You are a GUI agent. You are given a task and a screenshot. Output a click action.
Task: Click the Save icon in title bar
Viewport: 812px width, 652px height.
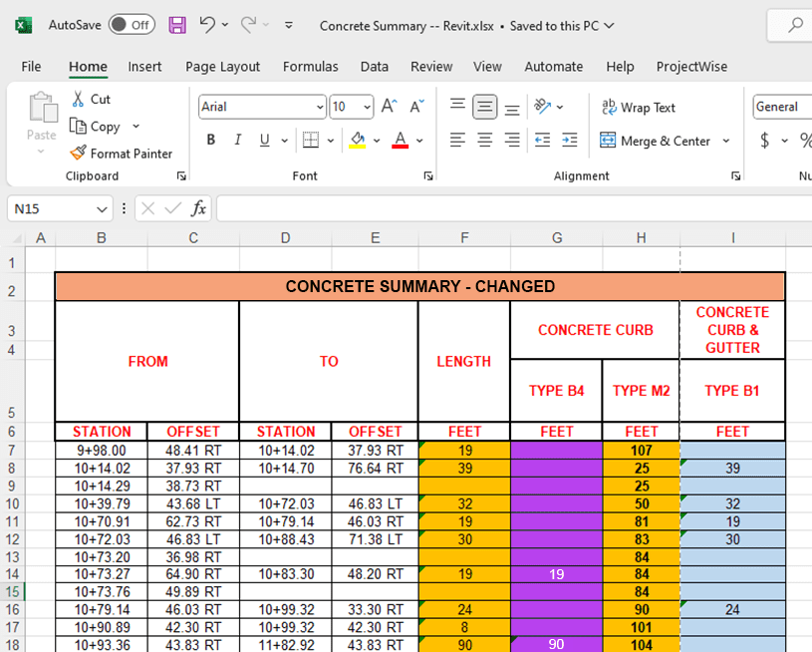pyautogui.click(x=177, y=25)
